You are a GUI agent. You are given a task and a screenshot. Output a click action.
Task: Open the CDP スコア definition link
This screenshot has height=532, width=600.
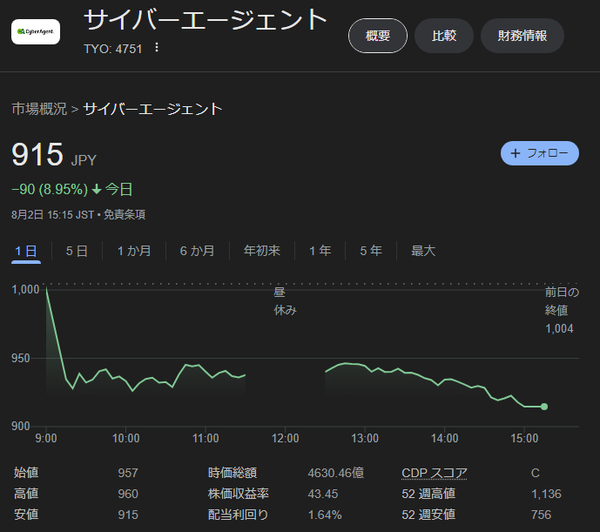click(434, 473)
